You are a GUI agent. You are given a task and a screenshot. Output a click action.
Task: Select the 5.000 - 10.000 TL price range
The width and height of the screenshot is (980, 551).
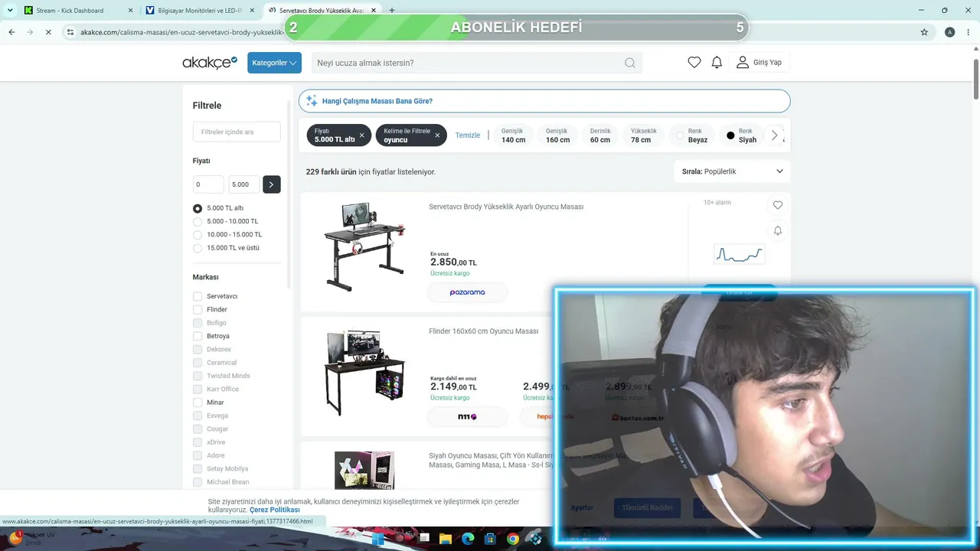click(198, 221)
